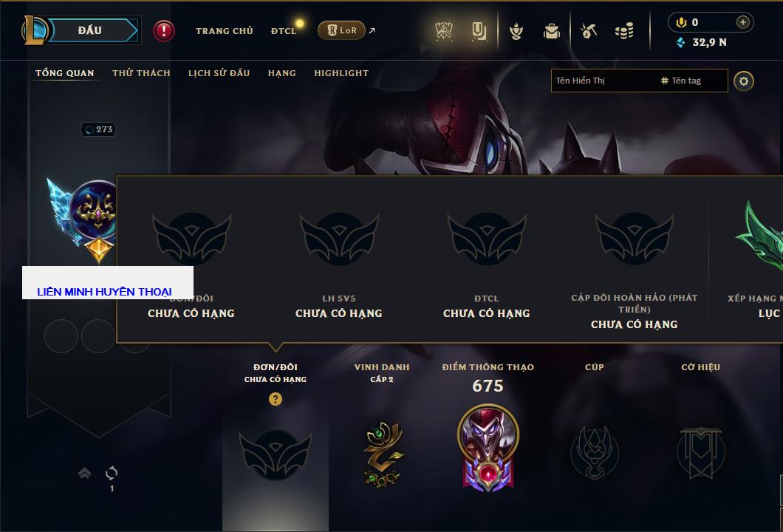The height and width of the screenshot is (532, 783).
Task: Open the Collection icon in top bar
Action: [516, 31]
